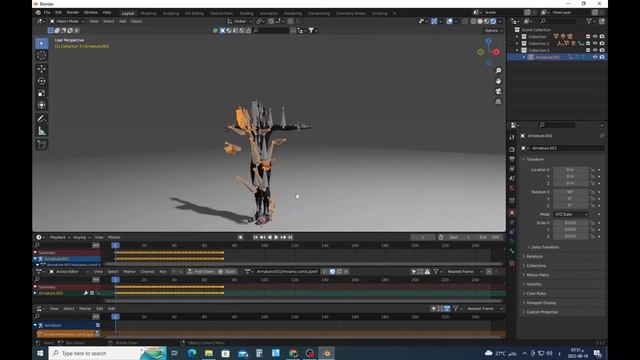Expand the Motion Paths panel

point(537,275)
